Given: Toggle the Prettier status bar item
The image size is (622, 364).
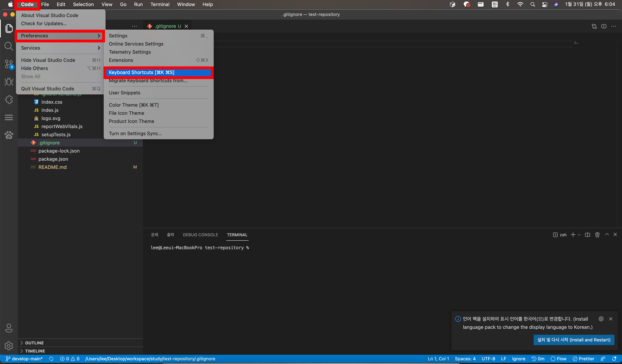Looking at the screenshot, I should (x=583, y=359).
